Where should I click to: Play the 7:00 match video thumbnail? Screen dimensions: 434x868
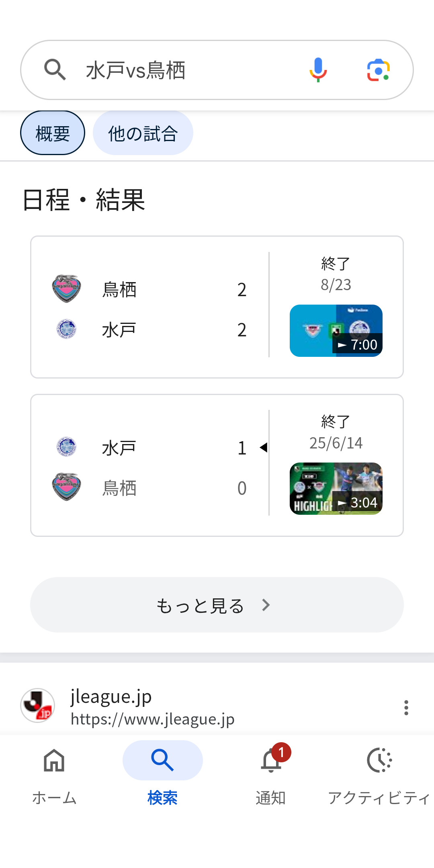point(336,331)
